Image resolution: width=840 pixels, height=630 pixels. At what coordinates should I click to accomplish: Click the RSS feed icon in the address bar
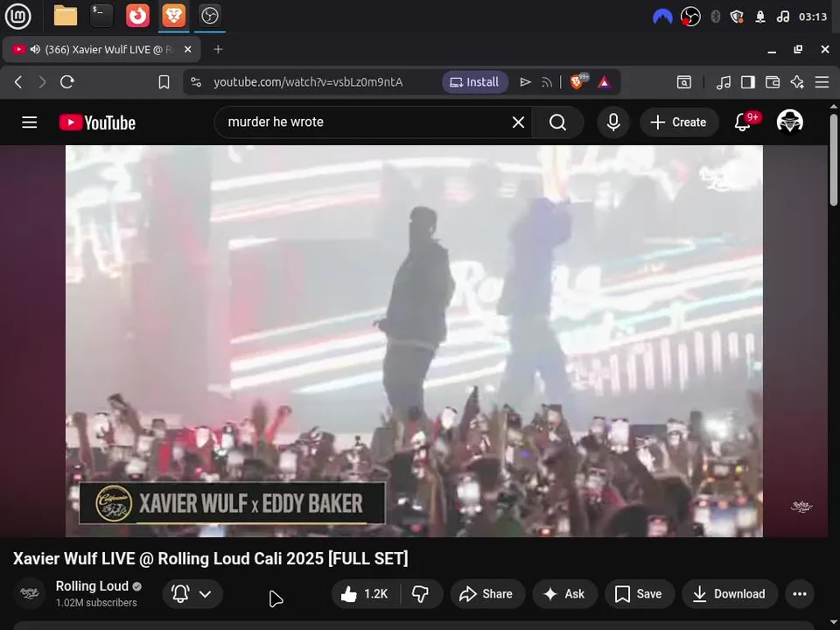click(x=546, y=82)
